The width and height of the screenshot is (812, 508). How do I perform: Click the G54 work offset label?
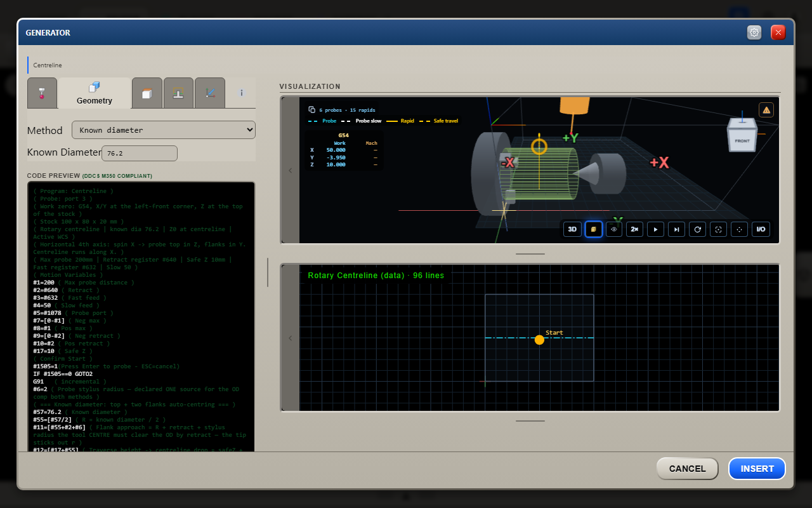(x=343, y=135)
